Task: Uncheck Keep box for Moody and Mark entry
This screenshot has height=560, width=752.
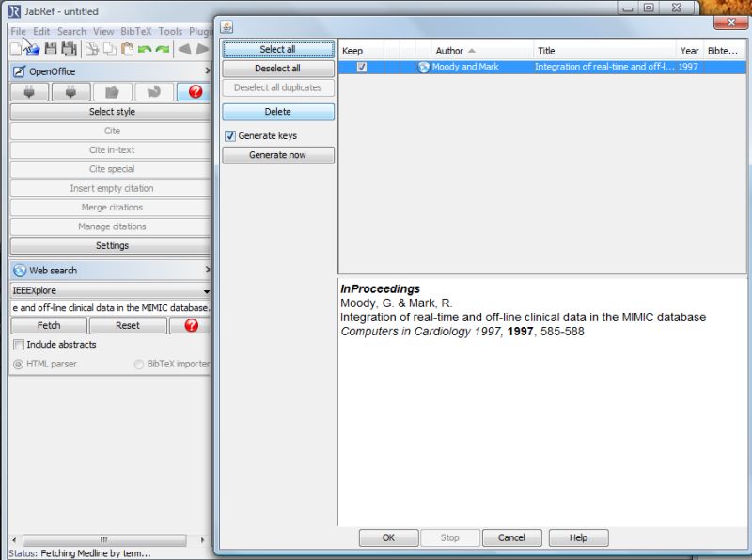Action: (362, 67)
